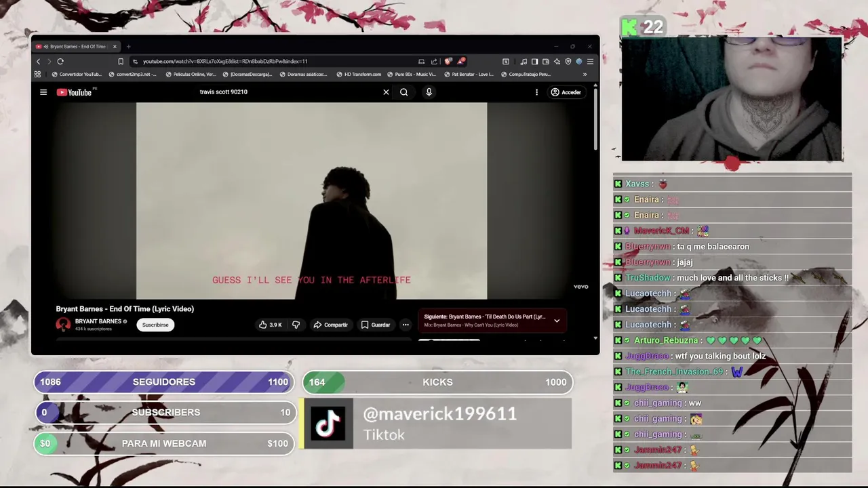Open the YouTube hamburger guide menu
The height and width of the screenshot is (488, 868).
43,92
